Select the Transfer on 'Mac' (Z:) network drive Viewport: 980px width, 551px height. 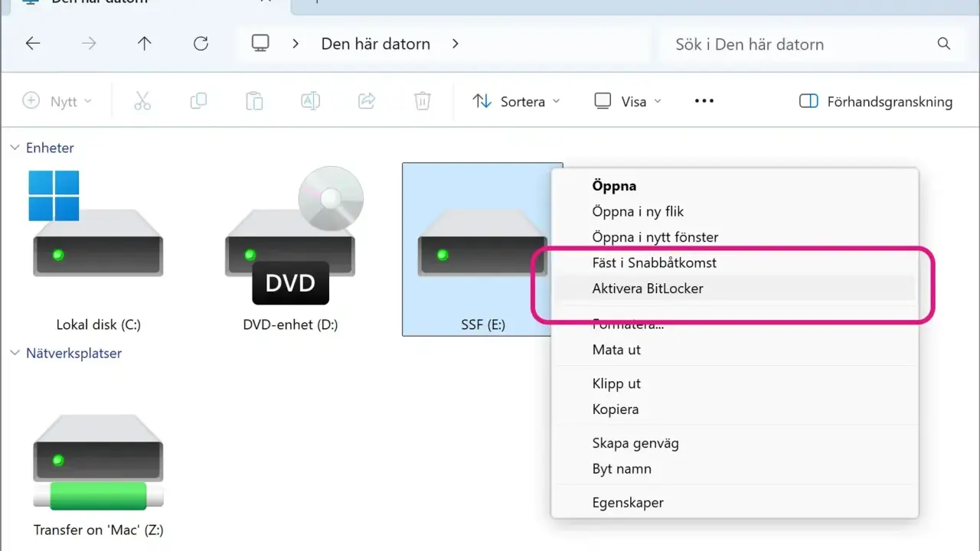tap(98, 474)
